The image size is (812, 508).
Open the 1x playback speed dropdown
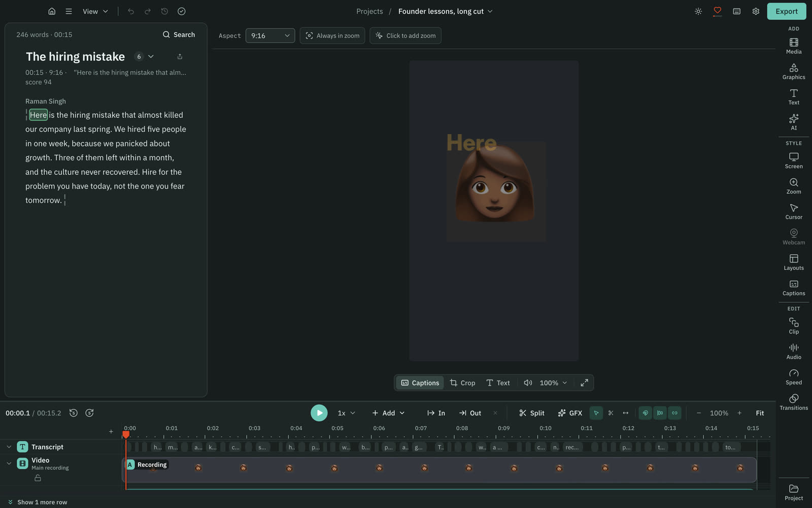click(x=347, y=413)
